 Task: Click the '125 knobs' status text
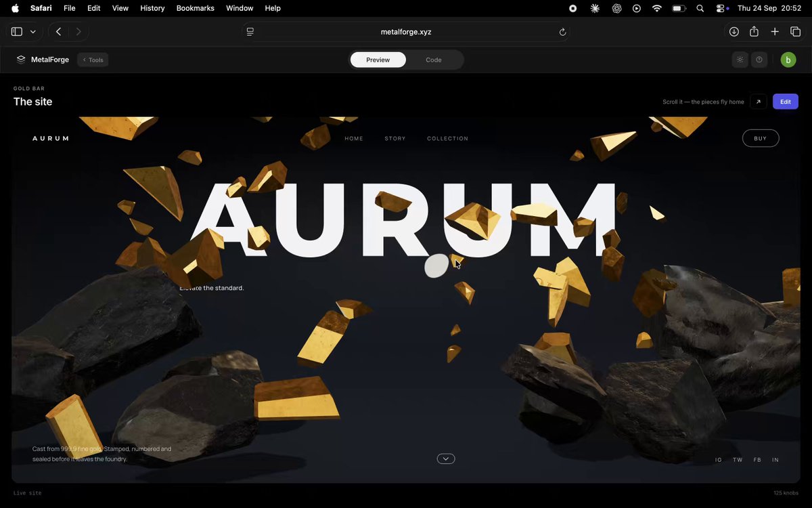[x=786, y=493]
